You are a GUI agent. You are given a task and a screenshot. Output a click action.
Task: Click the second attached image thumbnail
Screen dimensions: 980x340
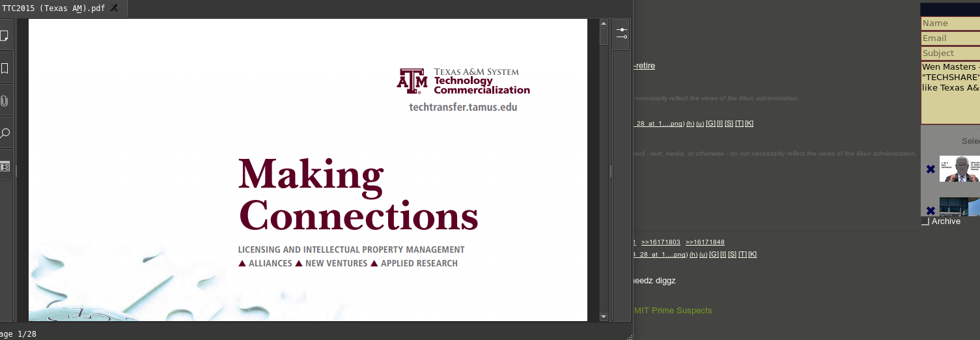pos(959,206)
